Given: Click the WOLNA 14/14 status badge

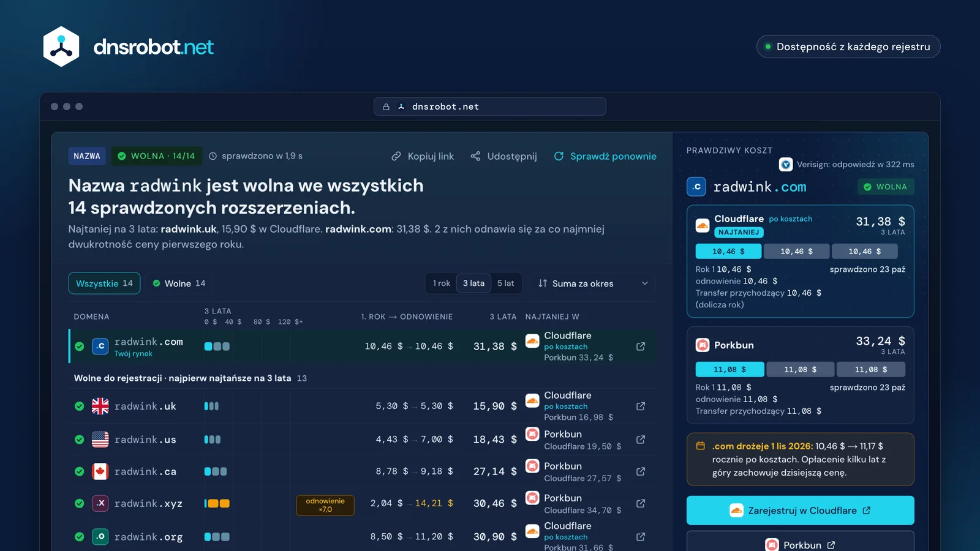Looking at the screenshot, I should (x=156, y=156).
